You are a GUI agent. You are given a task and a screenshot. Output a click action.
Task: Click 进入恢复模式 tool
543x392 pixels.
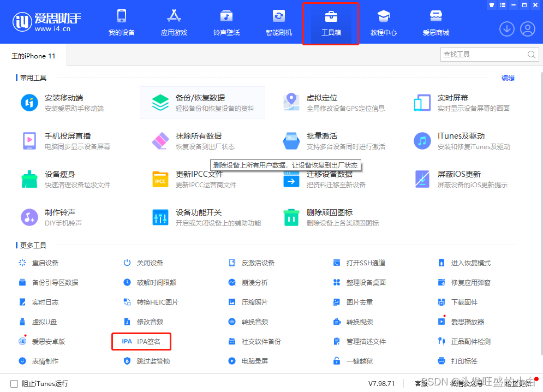(464, 263)
